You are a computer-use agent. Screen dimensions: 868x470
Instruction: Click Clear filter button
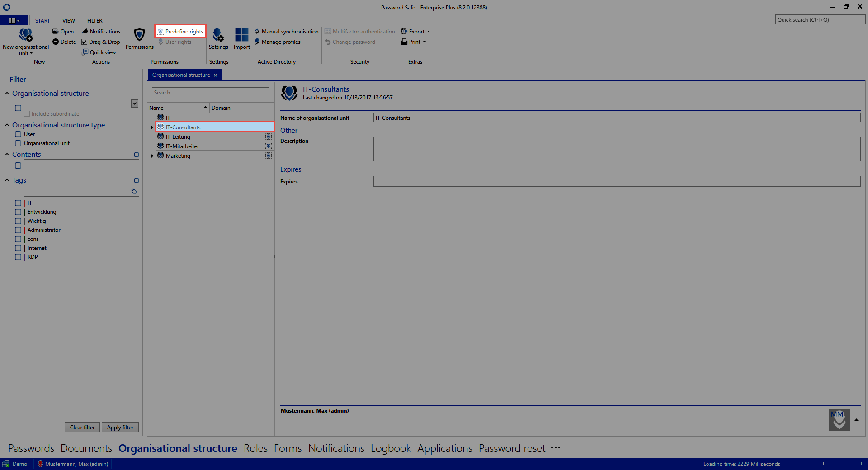(82, 428)
